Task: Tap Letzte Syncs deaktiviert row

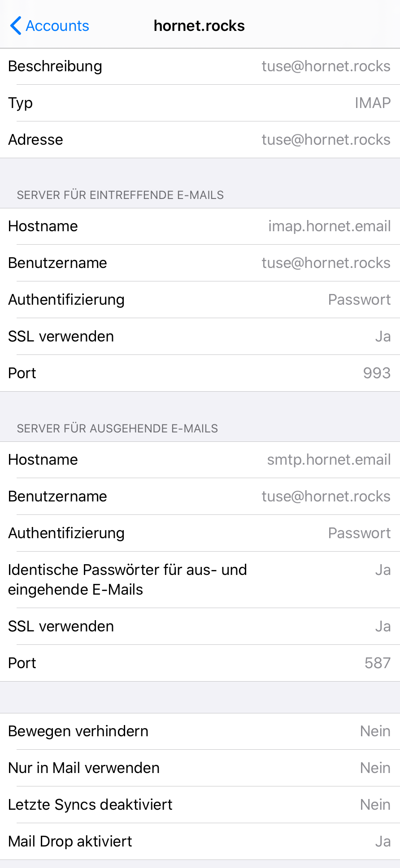Action: coord(200,805)
